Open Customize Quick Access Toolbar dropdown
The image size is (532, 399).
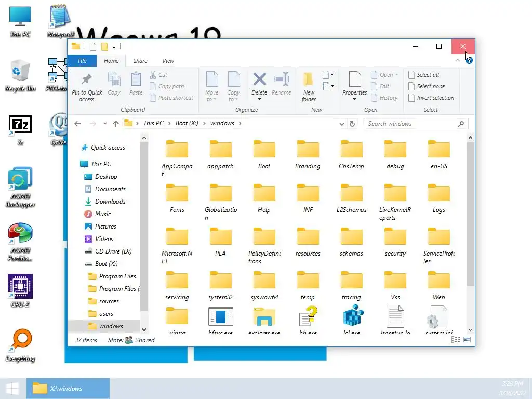114,47
